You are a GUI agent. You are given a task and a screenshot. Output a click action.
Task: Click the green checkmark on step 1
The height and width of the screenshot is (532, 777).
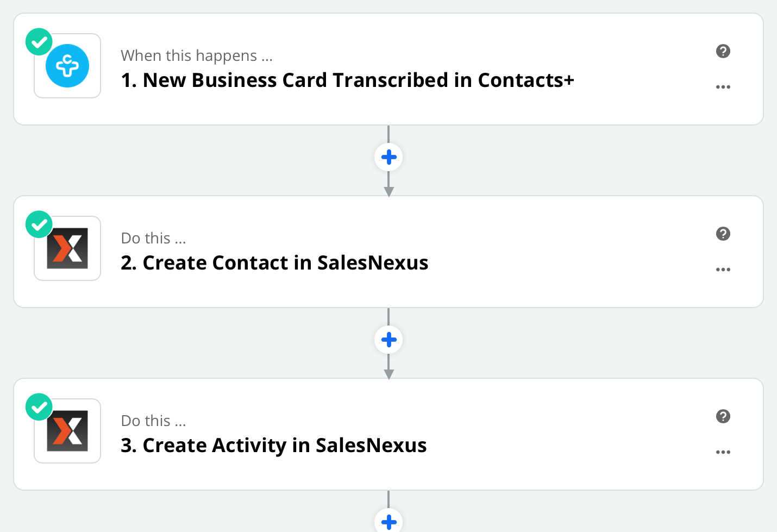(x=39, y=42)
